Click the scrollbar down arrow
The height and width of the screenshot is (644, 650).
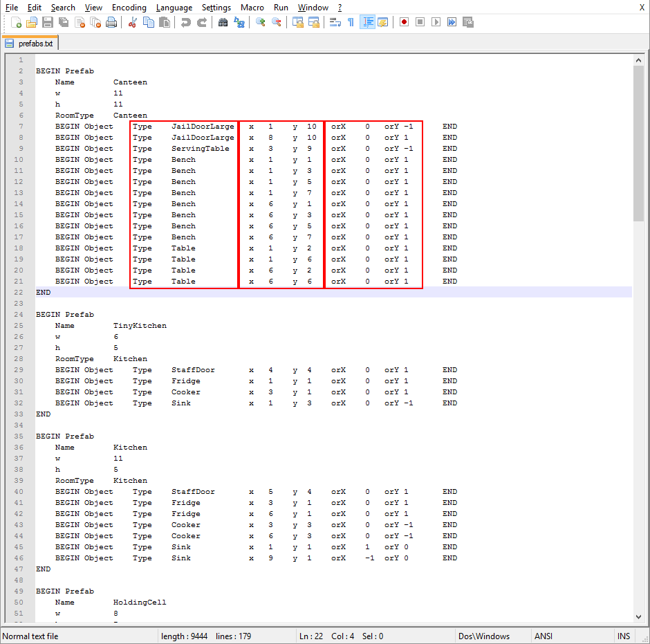click(x=638, y=616)
